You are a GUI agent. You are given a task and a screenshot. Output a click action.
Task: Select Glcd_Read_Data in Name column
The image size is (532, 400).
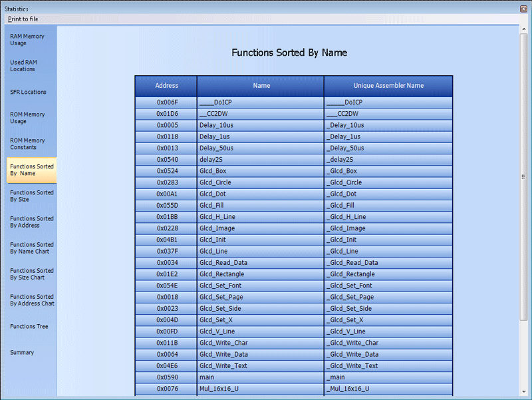click(x=261, y=263)
